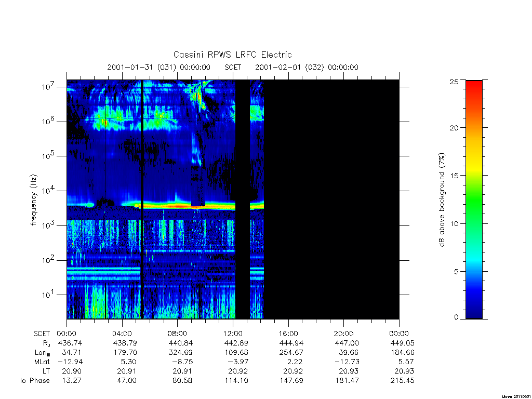
Task: Click the LonIII value 179.70
Action: tap(125, 353)
